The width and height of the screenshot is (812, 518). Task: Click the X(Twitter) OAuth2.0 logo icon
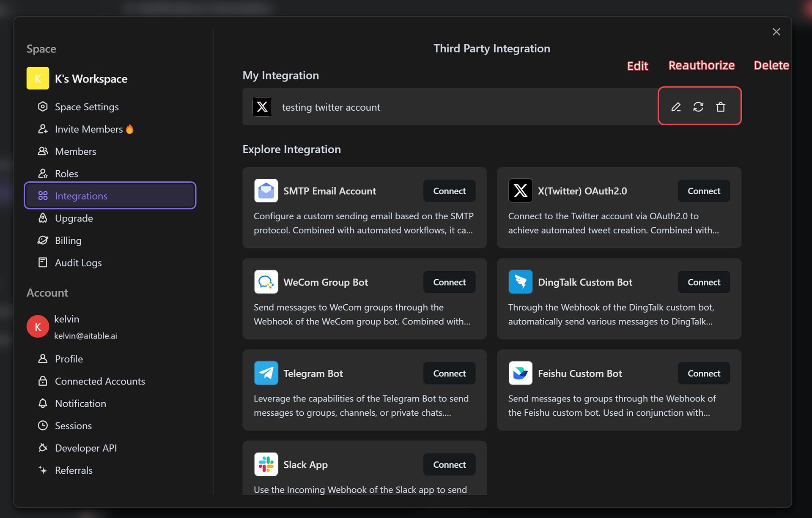520,191
